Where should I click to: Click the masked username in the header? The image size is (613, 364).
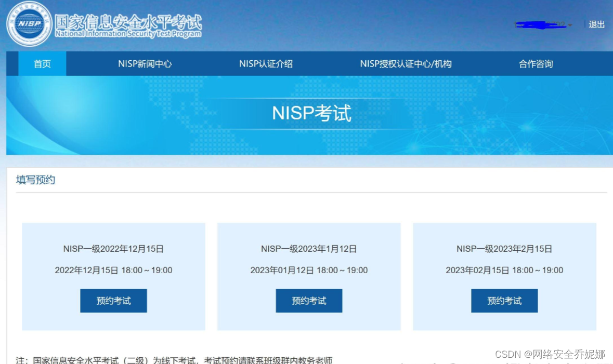(541, 24)
